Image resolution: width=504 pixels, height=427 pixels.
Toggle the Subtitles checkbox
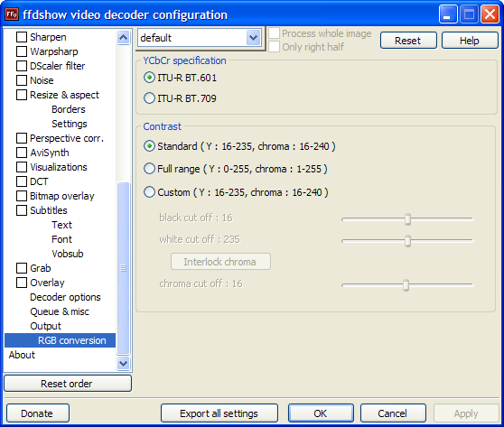click(x=22, y=210)
